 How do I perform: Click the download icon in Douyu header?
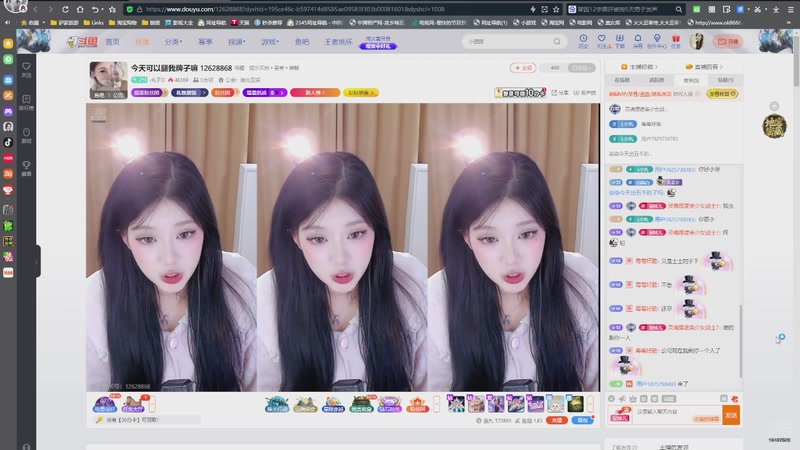pos(619,39)
